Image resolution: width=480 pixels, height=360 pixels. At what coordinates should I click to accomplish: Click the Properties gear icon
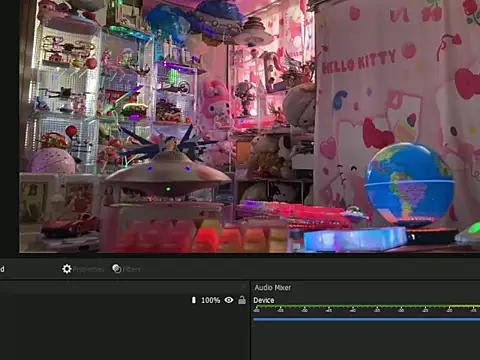click(x=67, y=269)
